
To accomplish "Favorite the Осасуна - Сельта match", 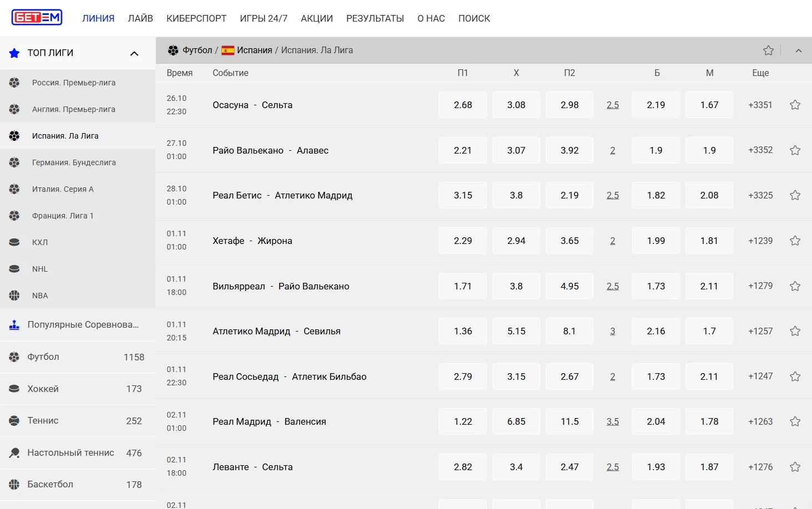I will [x=795, y=105].
